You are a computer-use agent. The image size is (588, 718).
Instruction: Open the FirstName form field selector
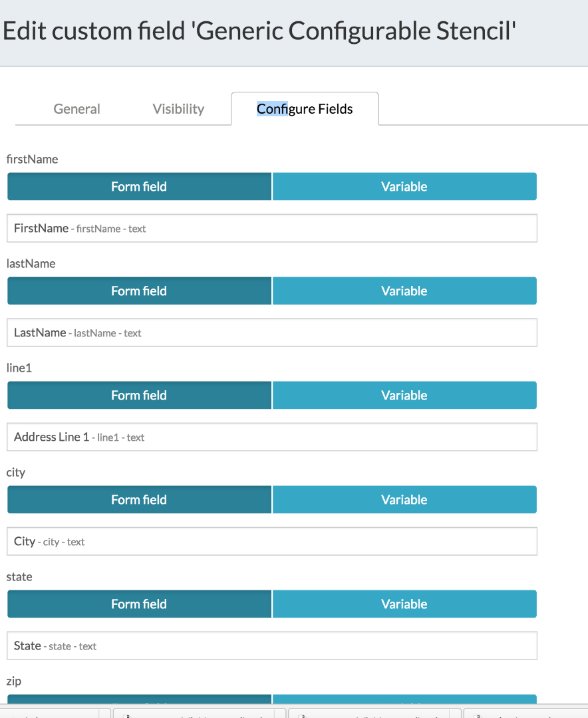(x=272, y=228)
